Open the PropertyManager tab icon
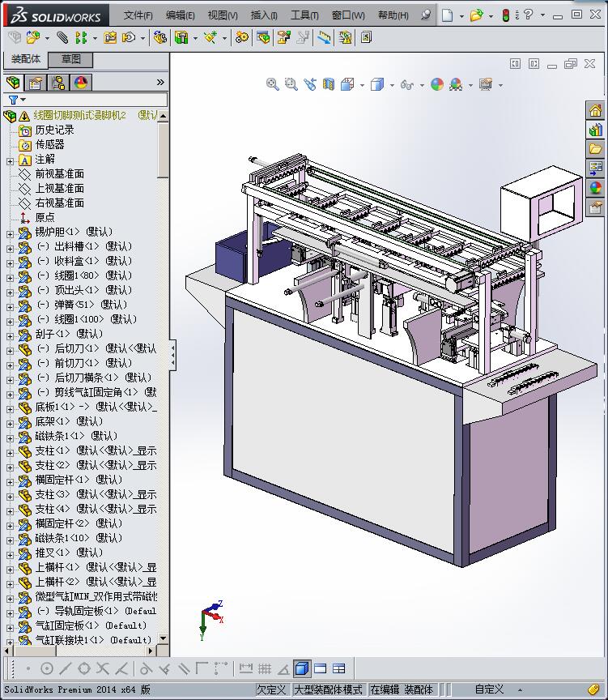Image resolution: width=608 pixels, height=700 pixels. click(x=36, y=83)
